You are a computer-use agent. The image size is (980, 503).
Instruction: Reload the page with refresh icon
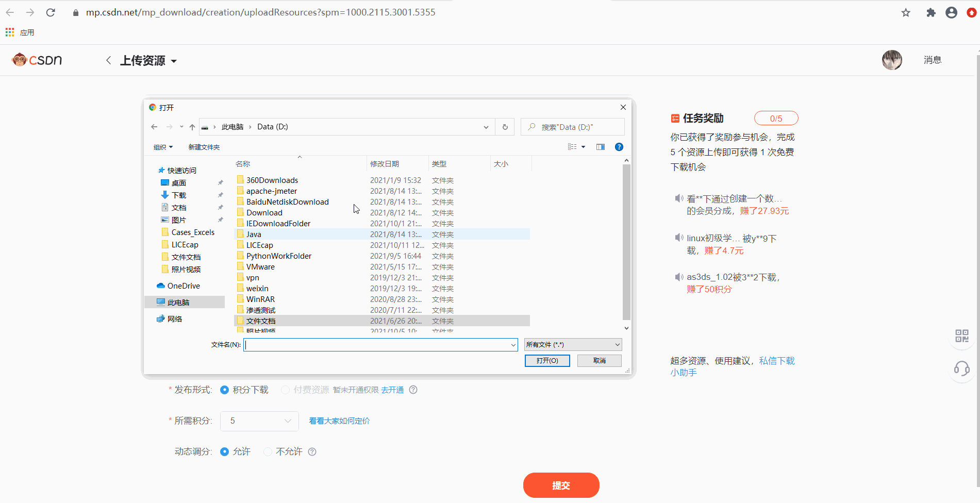click(x=51, y=12)
